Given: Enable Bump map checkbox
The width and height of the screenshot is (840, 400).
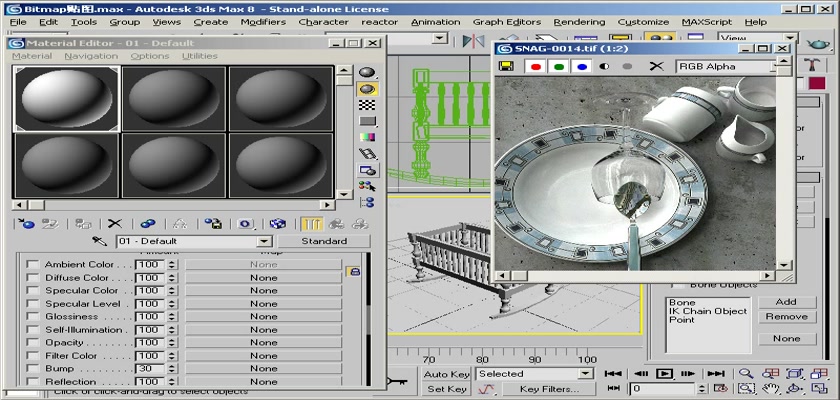Looking at the screenshot, I should (x=33, y=368).
